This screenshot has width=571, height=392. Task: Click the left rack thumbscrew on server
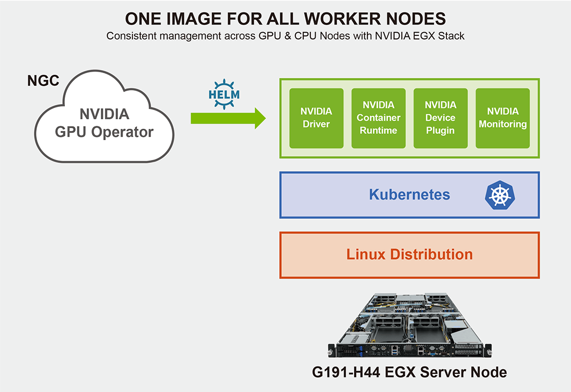331,352
